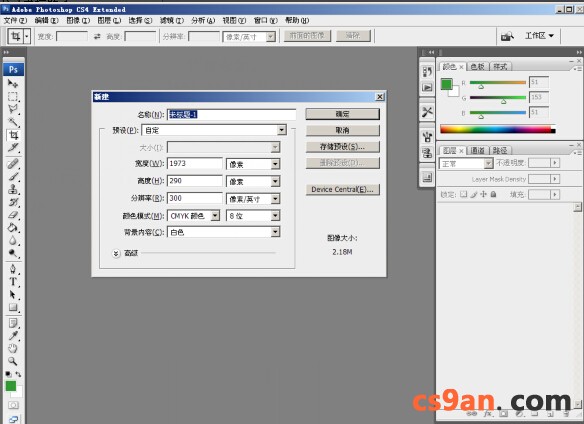The height and width of the screenshot is (424, 584).
Task: Select the History Brush tool
Action: [x=13, y=202]
